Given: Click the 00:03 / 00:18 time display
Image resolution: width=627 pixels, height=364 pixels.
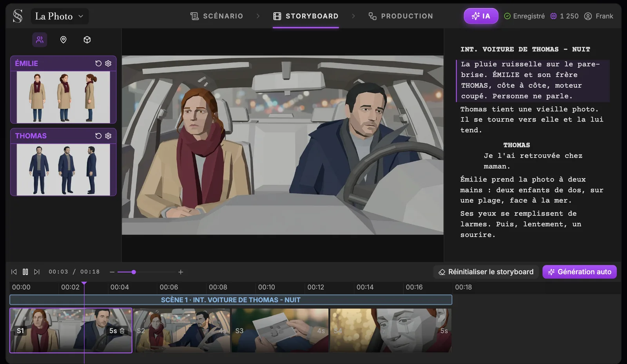Looking at the screenshot, I should [x=74, y=272].
